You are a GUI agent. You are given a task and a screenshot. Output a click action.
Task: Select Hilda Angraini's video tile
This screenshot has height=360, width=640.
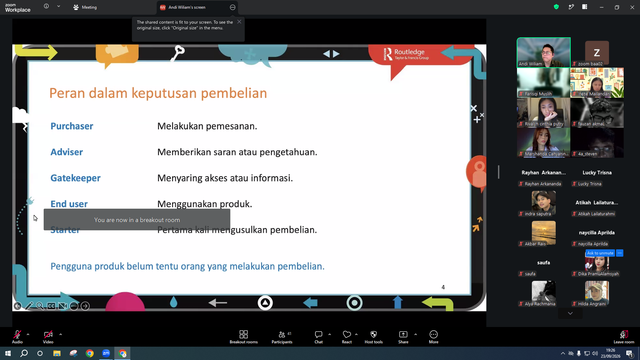click(597, 293)
